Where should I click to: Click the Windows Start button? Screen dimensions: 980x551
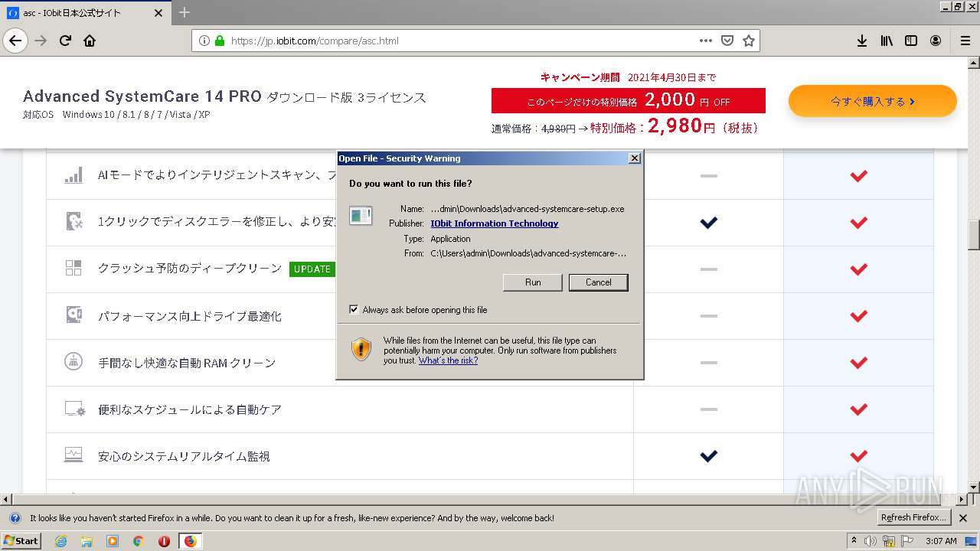pyautogui.click(x=21, y=541)
